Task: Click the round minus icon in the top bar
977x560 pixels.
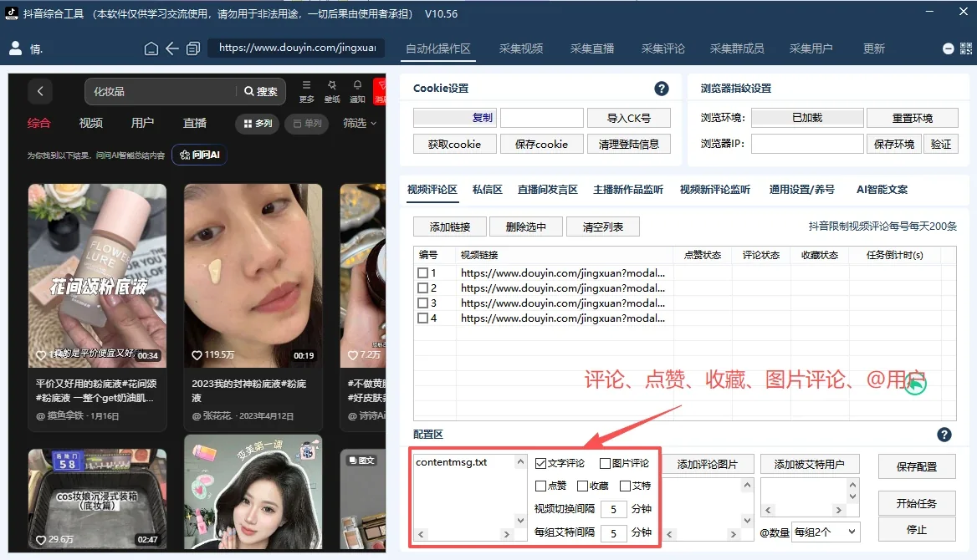Action: [948, 48]
